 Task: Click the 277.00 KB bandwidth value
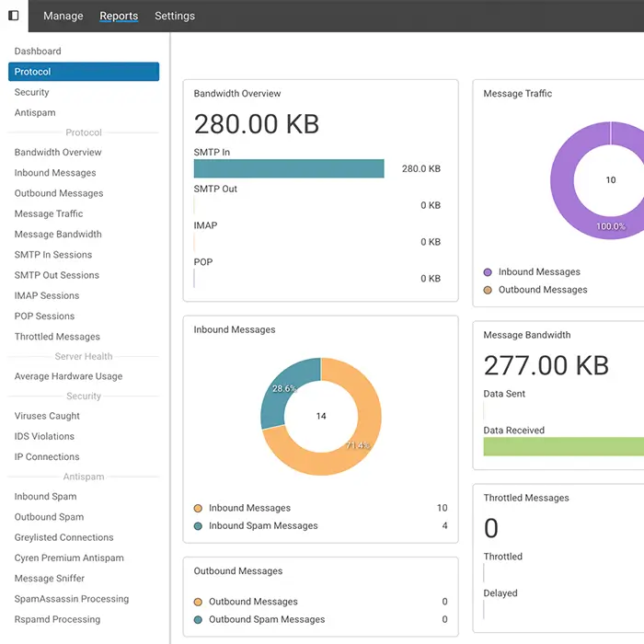(x=546, y=365)
